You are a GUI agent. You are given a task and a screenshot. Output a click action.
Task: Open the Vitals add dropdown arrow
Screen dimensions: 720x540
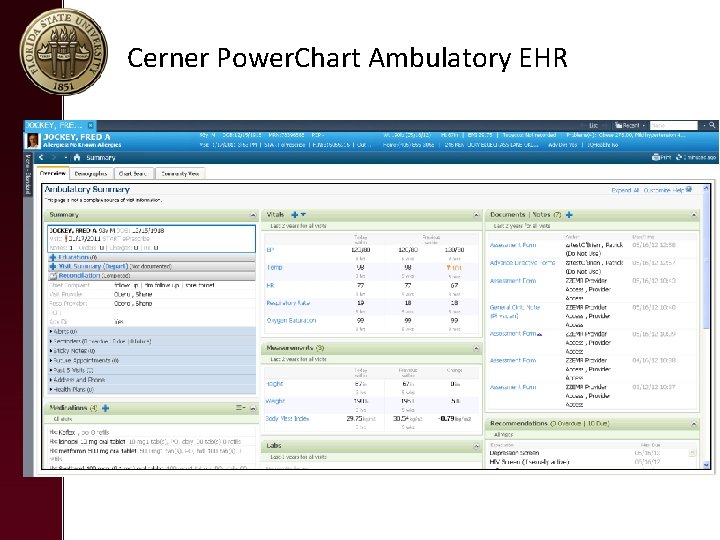coord(303,214)
